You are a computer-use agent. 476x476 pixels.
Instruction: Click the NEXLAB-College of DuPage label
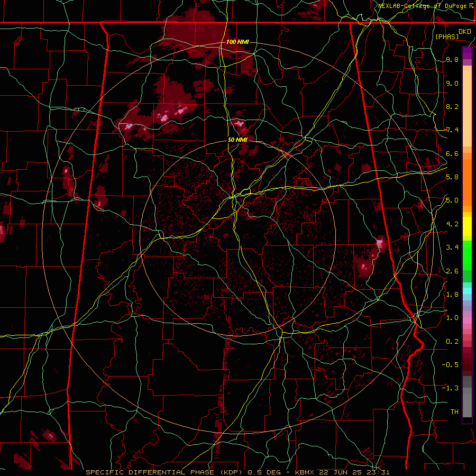(424, 6)
